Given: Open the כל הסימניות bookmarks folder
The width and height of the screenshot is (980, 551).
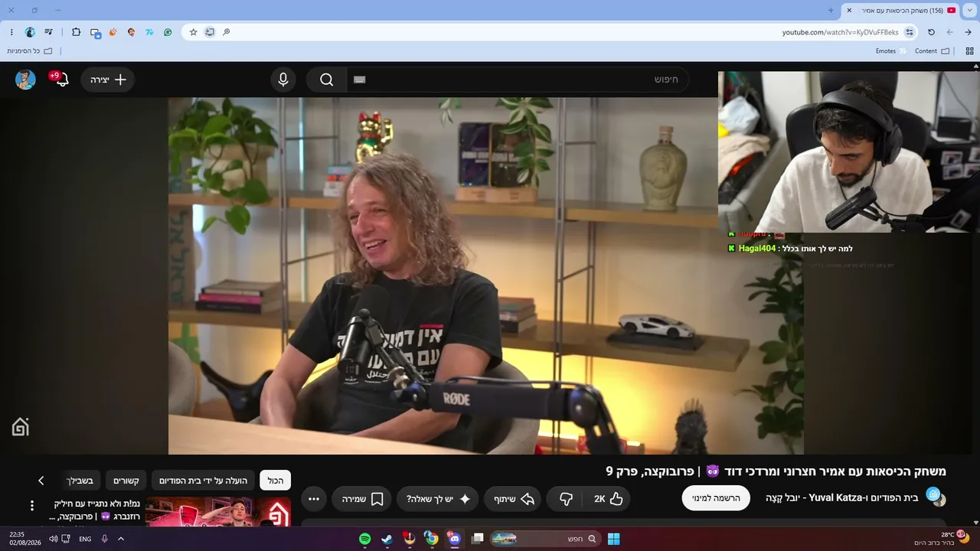Looking at the screenshot, I should click(x=30, y=51).
